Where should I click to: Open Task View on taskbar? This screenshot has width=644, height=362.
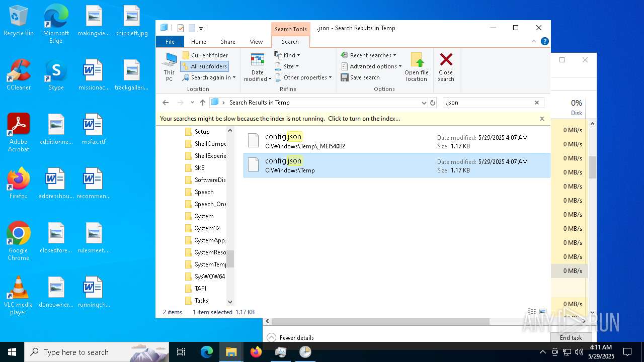click(181, 352)
